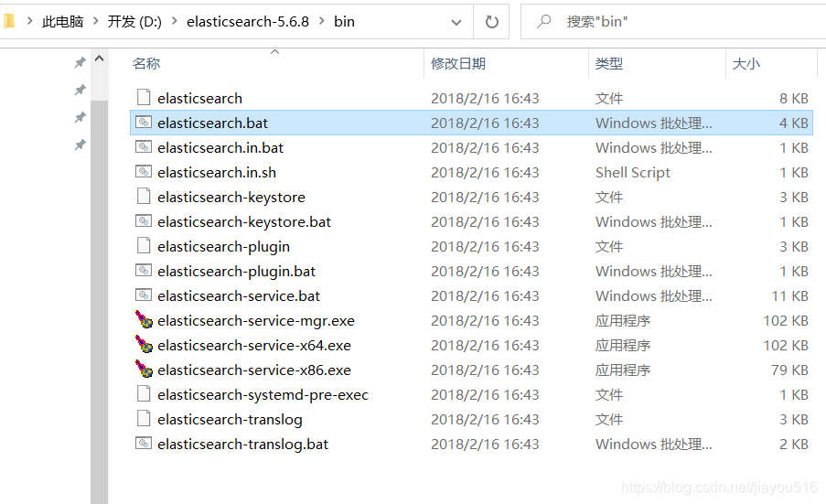Click the search magnifier icon
The height and width of the screenshot is (504, 826).
tap(543, 22)
